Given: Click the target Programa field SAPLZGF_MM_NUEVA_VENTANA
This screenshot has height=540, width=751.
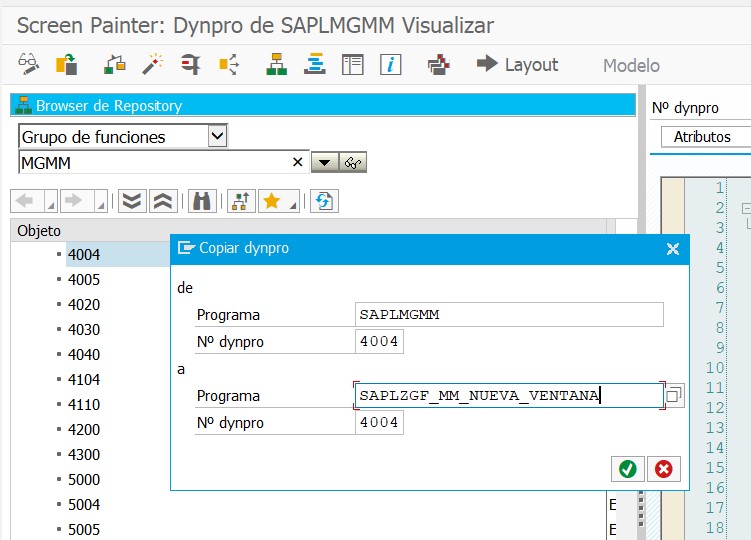Looking at the screenshot, I should coord(509,395).
